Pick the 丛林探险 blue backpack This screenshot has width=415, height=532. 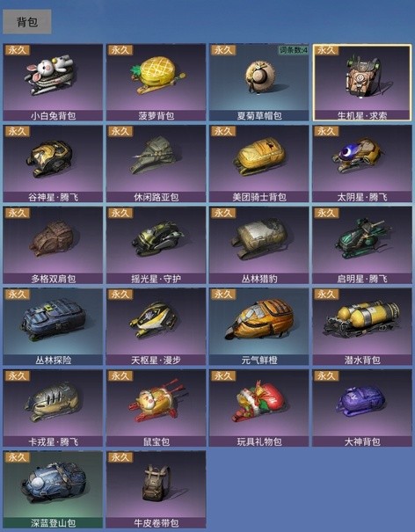[53, 327]
